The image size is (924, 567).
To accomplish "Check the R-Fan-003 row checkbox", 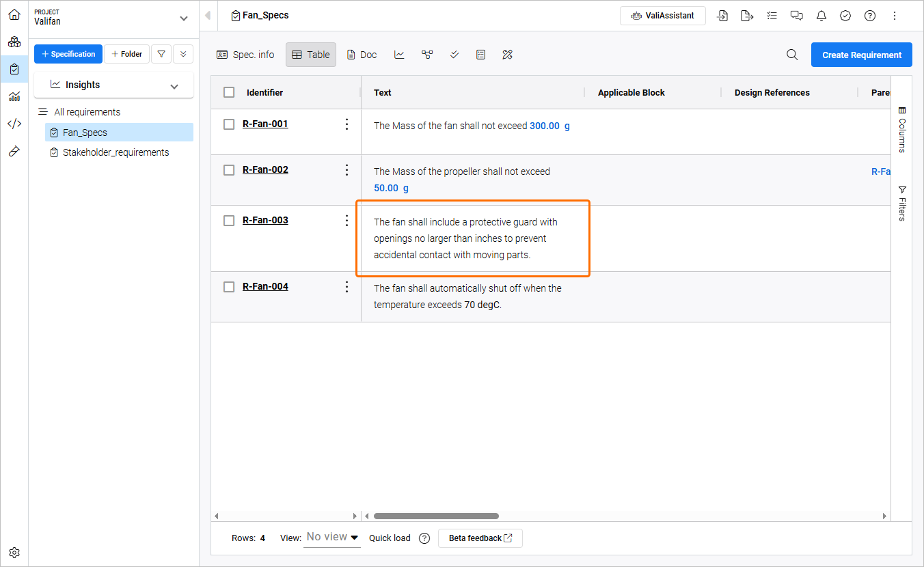I will [229, 220].
